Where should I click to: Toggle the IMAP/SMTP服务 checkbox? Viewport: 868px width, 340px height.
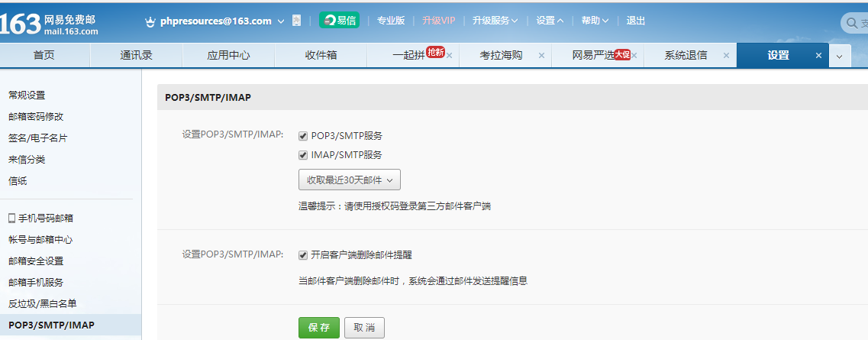[x=303, y=154]
